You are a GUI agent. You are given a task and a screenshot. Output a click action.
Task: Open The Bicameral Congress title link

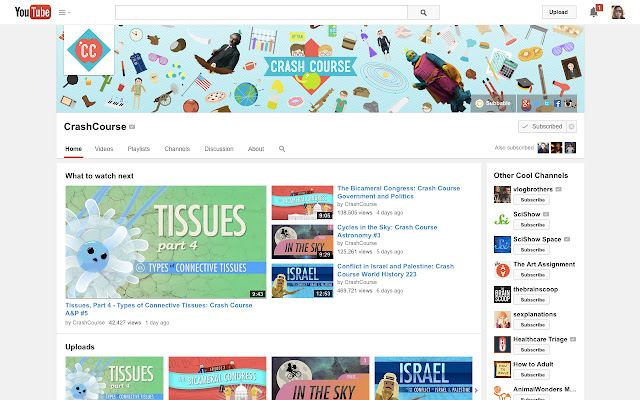(x=398, y=192)
